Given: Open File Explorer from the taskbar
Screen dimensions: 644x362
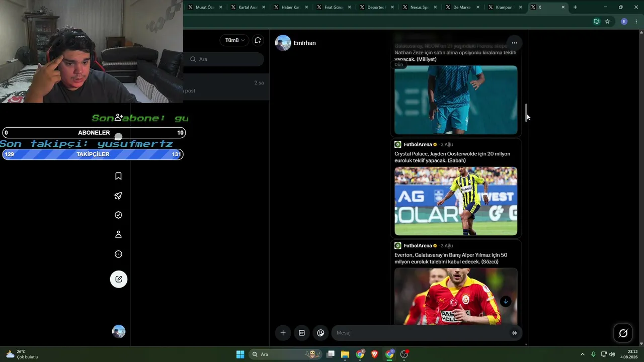Looking at the screenshot, I should [345, 354].
